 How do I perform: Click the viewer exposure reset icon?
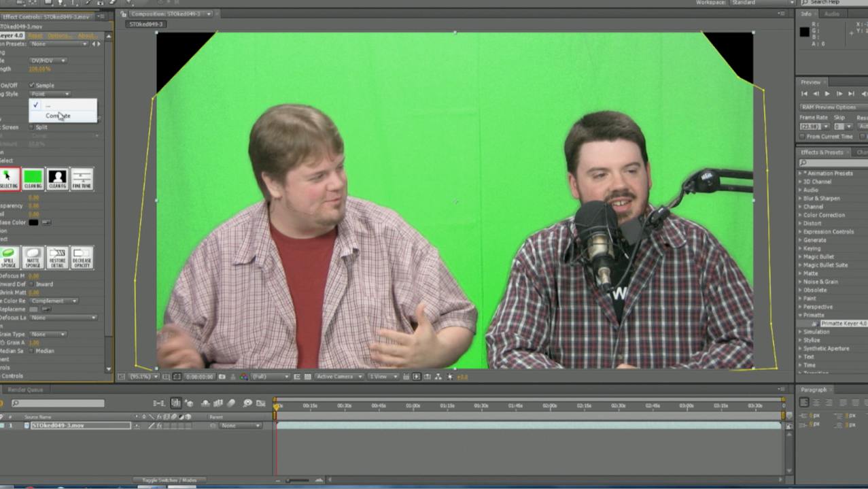[450, 376]
